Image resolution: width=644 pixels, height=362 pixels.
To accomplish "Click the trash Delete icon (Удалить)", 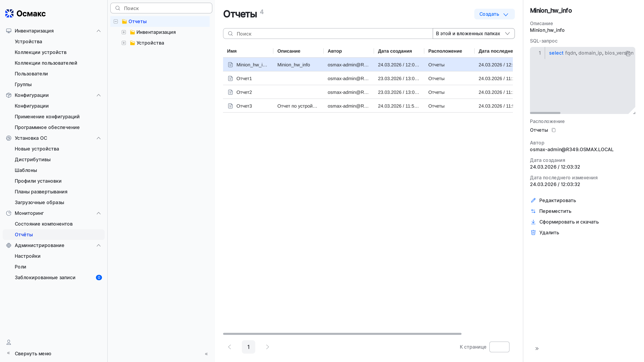I will tap(533, 233).
